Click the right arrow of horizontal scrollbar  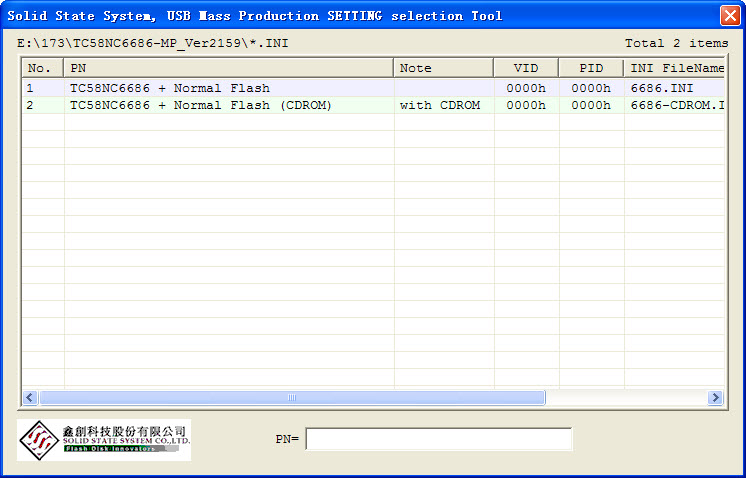(x=715, y=397)
